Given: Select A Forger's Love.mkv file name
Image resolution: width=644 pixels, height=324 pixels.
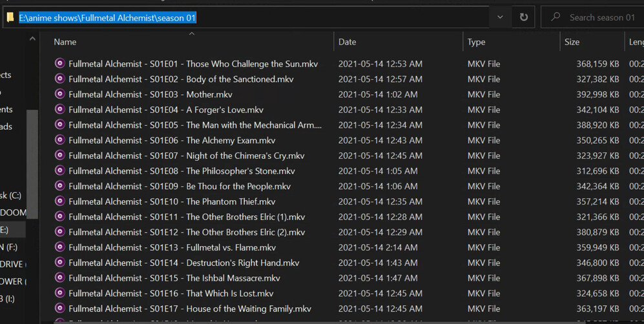Looking at the screenshot, I should (166, 110).
